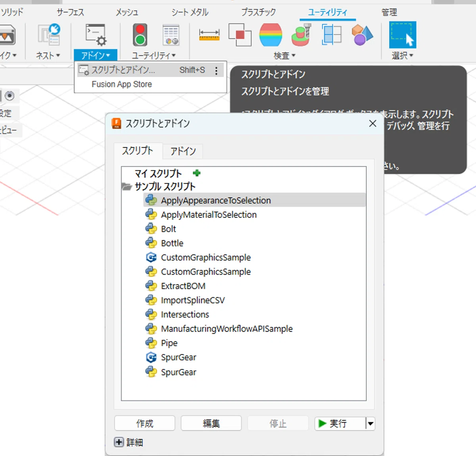This screenshot has height=456, width=476.
Task: Click the three-dot icon beside Shift+S
Action: click(216, 71)
